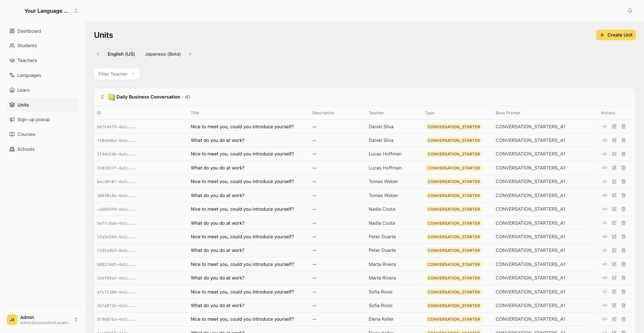The image size is (644, 333).
Task: Edit the ca8b59f9 unit row
Action: tap(614, 209)
